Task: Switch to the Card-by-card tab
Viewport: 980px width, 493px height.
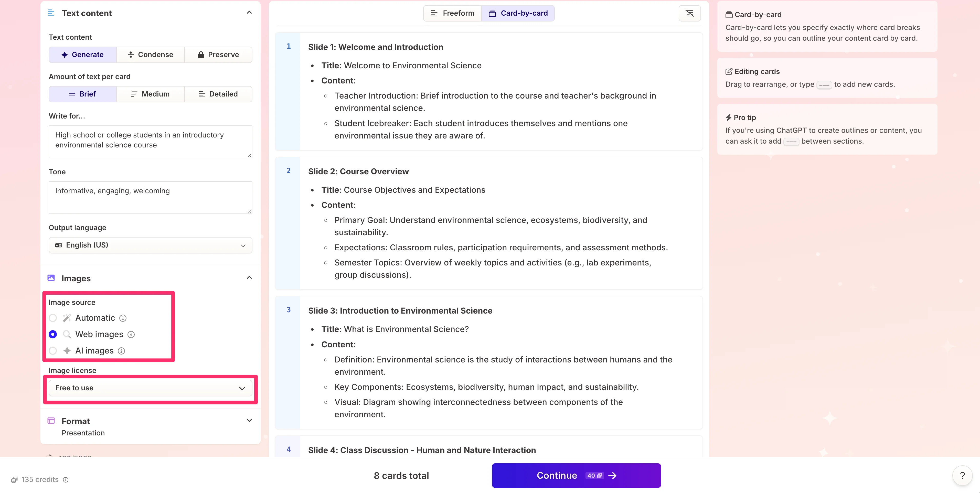Action: click(x=518, y=13)
